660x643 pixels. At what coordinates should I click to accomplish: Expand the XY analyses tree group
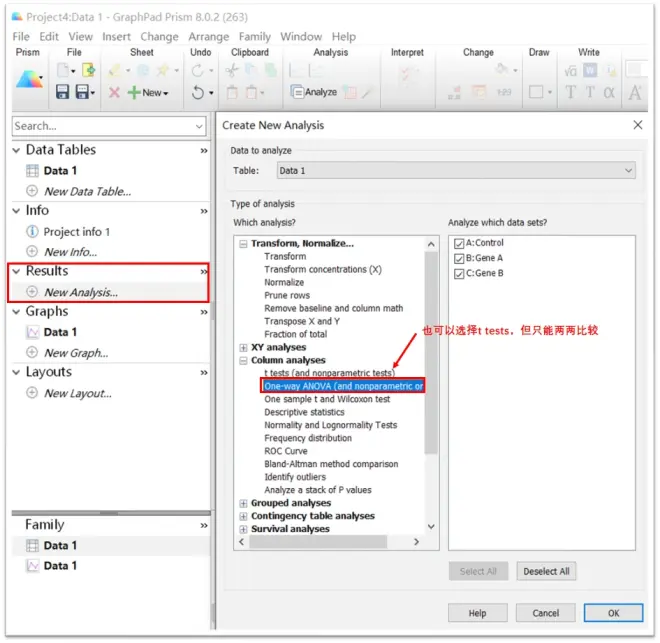243,347
